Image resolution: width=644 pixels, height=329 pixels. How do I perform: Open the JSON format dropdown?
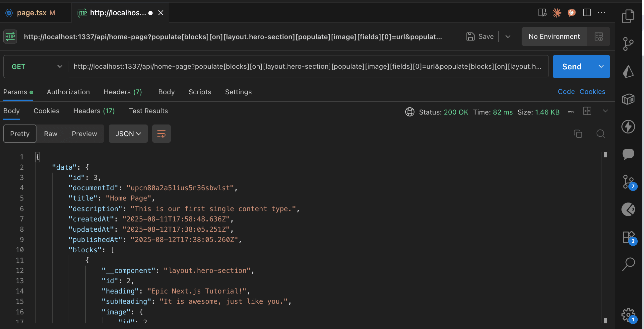(128, 134)
